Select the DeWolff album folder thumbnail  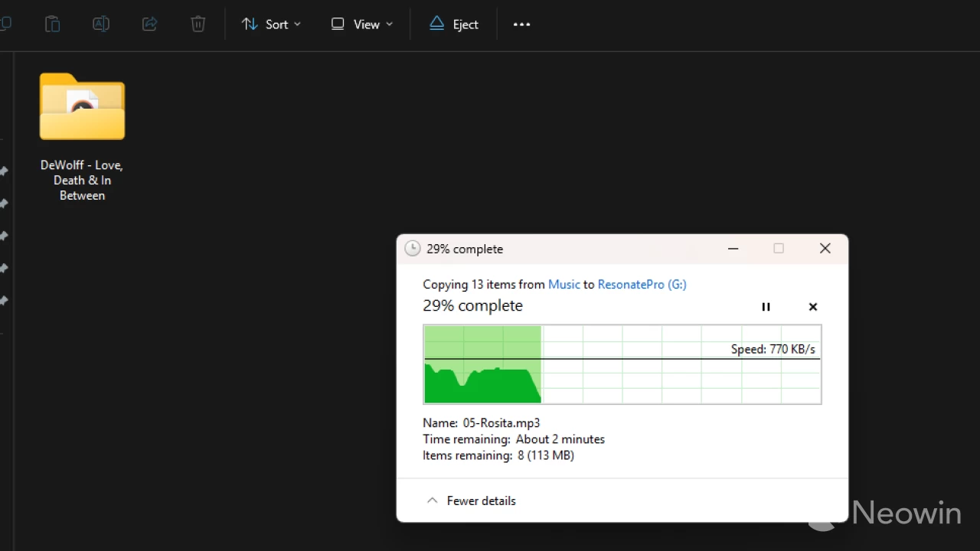[x=82, y=106]
